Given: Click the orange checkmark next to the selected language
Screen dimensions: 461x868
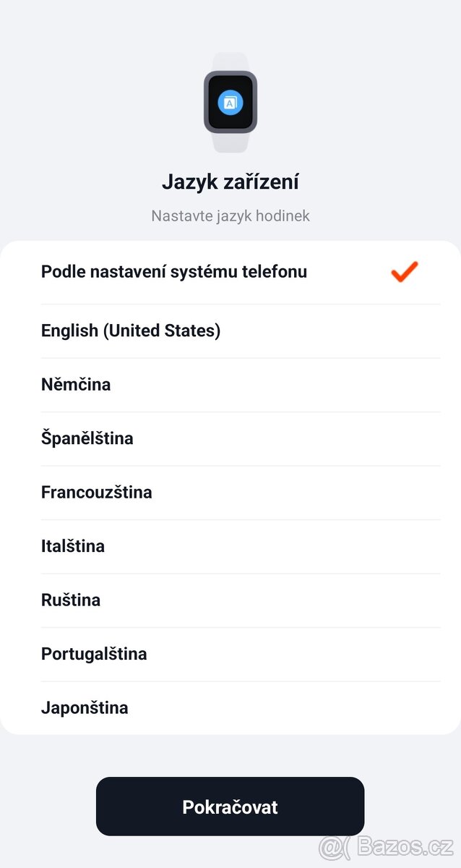Looking at the screenshot, I should point(403,271).
